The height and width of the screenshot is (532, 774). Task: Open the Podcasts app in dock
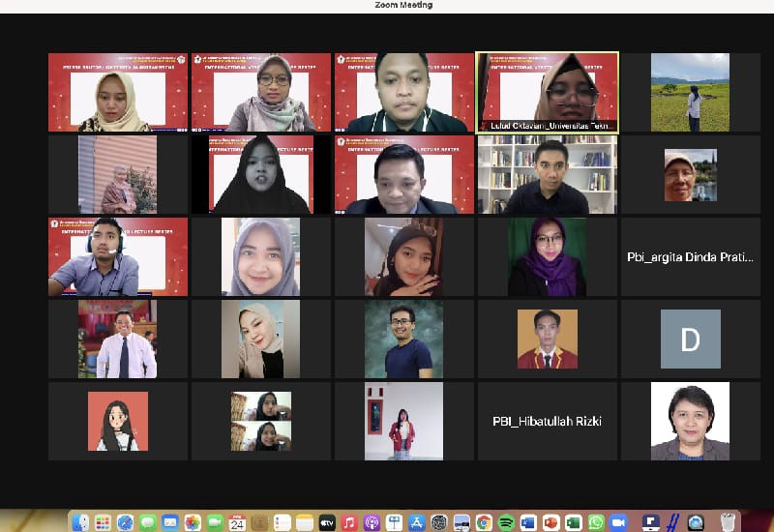tap(372, 522)
